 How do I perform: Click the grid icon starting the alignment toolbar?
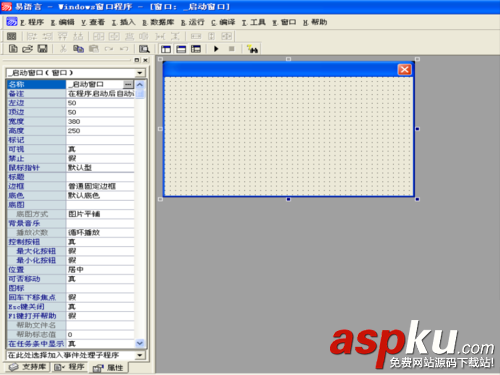(12, 36)
